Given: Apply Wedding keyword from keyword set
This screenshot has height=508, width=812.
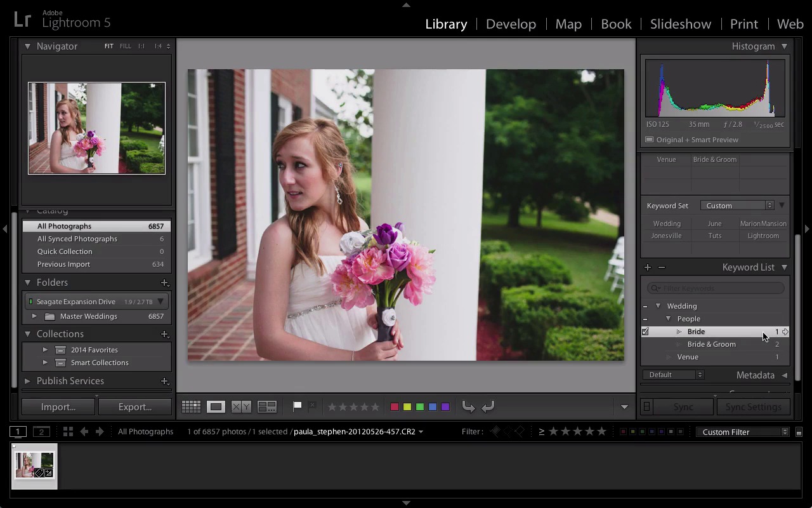Looking at the screenshot, I should (667, 224).
